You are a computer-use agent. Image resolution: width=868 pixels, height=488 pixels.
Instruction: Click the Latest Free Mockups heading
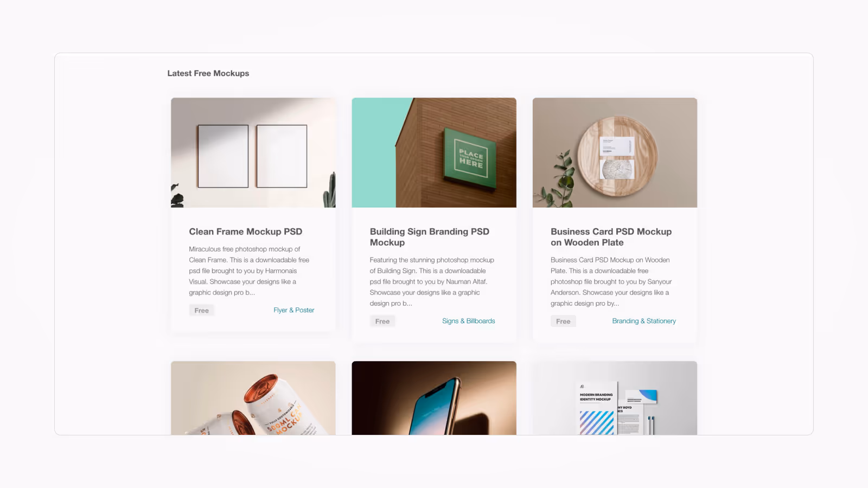click(208, 73)
